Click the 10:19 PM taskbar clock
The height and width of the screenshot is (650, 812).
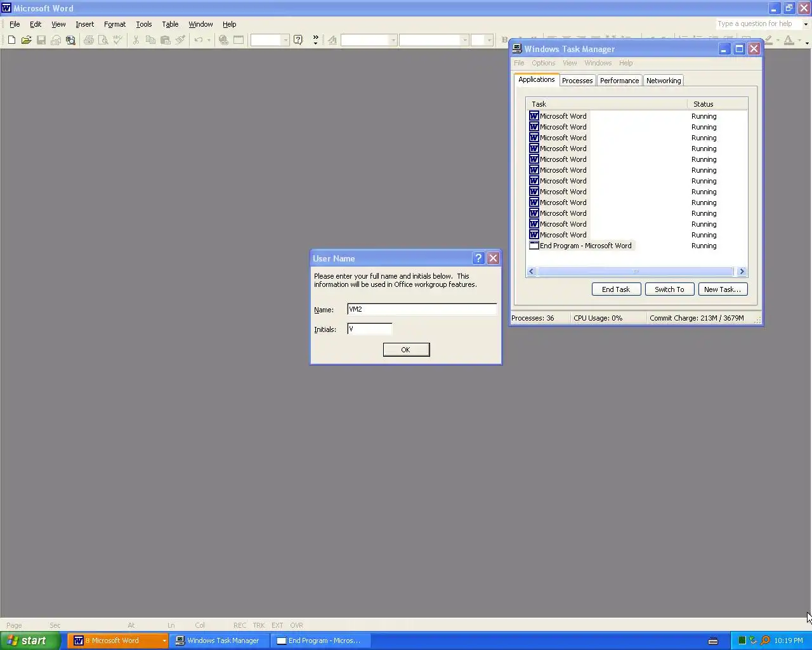(789, 640)
